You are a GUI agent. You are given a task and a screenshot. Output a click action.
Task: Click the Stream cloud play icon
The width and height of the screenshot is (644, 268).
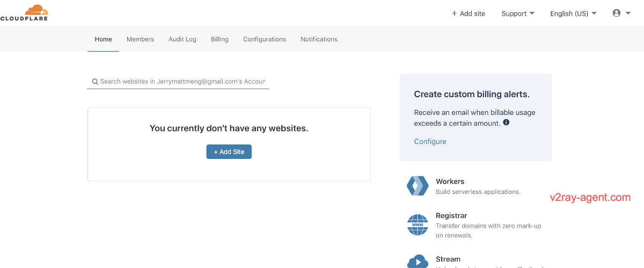click(418, 262)
